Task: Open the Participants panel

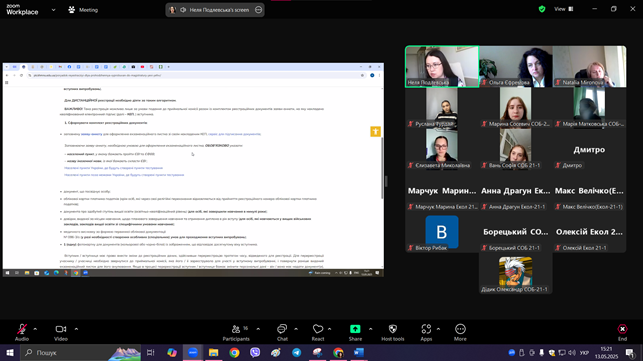Action: pos(236,332)
